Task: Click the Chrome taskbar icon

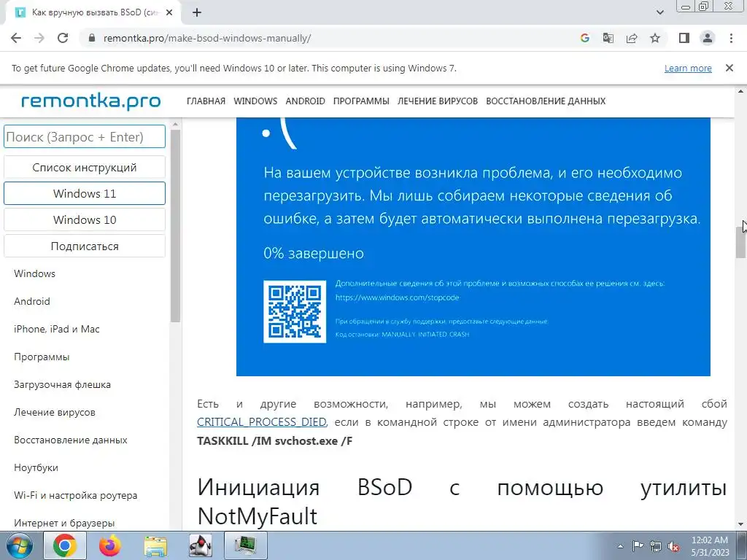Action: [65, 545]
